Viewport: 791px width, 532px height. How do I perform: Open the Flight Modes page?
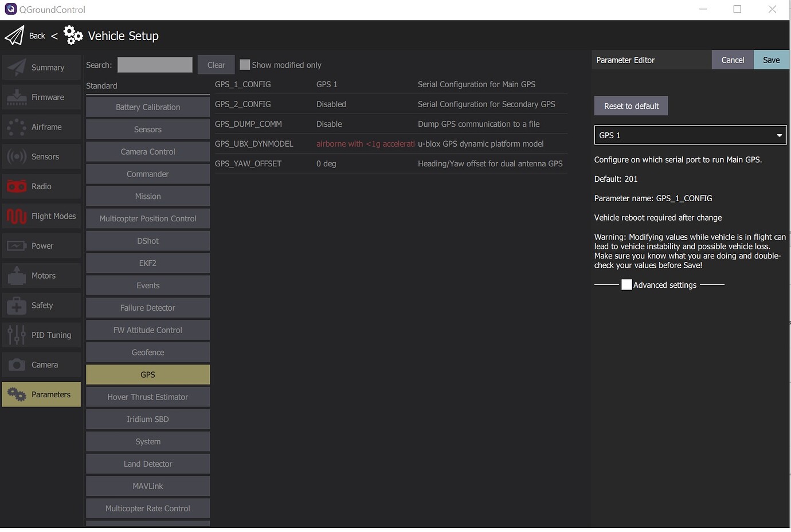point(41,216)
